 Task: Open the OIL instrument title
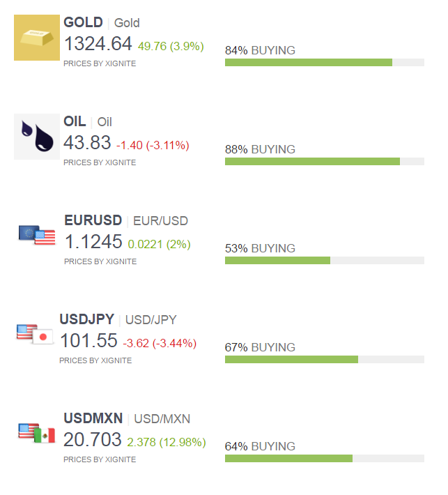[x=75, y=121]
